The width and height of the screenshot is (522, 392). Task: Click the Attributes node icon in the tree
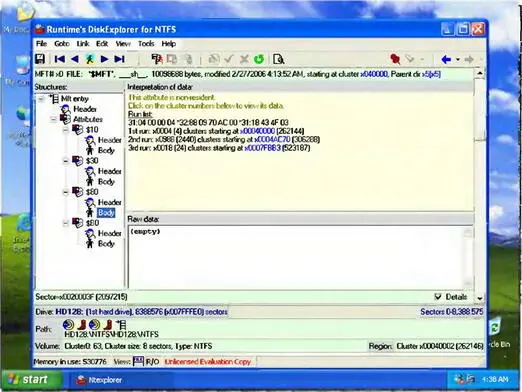pos(65,119)
